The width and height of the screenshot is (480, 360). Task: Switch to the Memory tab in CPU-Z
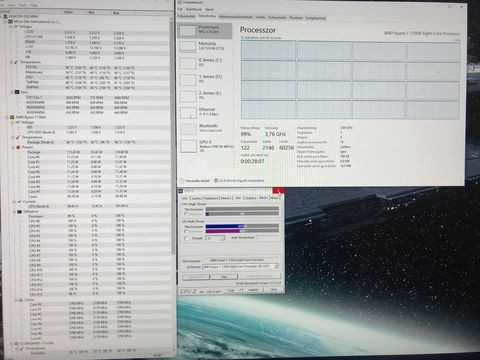226,198
